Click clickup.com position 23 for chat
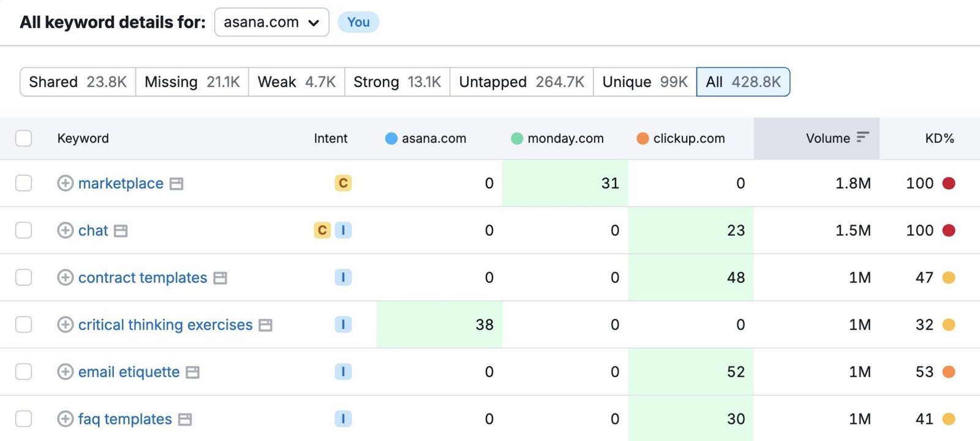The width and height of the screenshot is (980, 441). pyautogui.click(x=736, y=230)
